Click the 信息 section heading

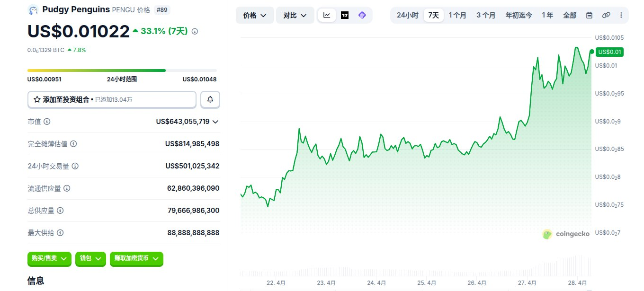(x=36, y=281)
